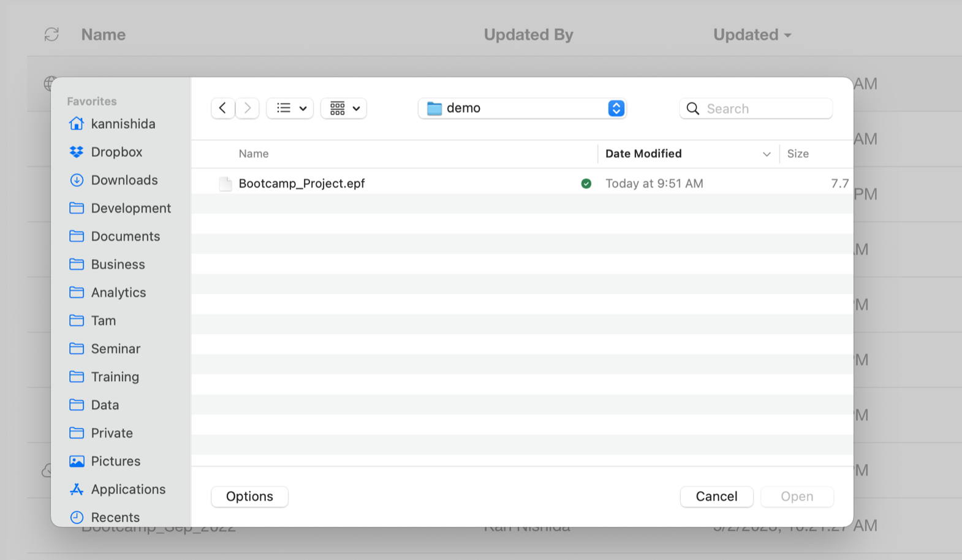This screenshot has height=560, width=962.
Task: Expand the demo folder location popup
Action: click(616, 108)
